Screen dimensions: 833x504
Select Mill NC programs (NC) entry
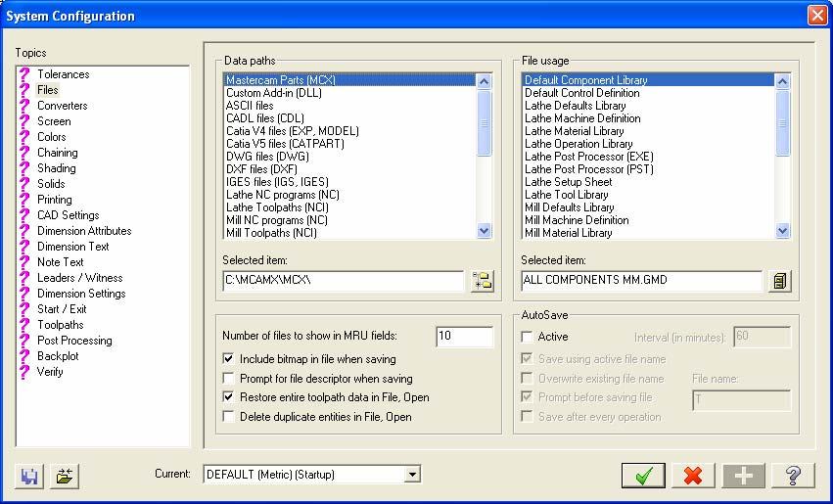(x=350, y=220)
